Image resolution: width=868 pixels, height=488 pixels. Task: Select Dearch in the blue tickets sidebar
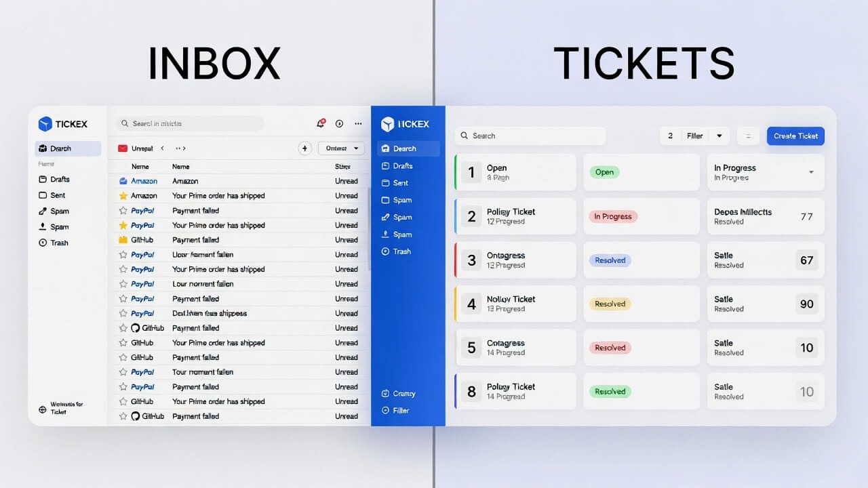[x=408, y=148]
